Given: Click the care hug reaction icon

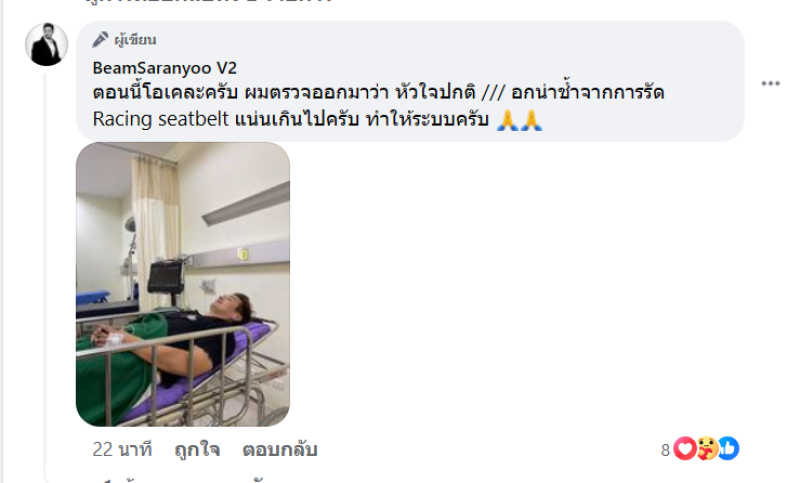Looking at the screenshot, I should [707, 449].
